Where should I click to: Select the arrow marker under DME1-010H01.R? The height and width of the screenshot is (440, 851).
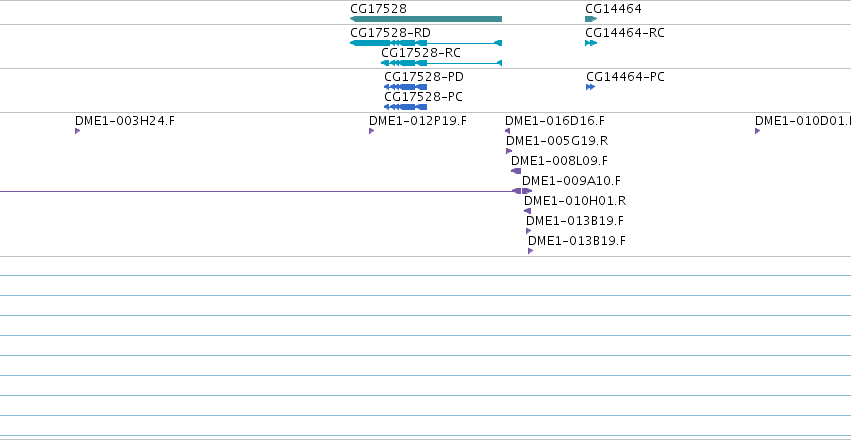point(528,211)
